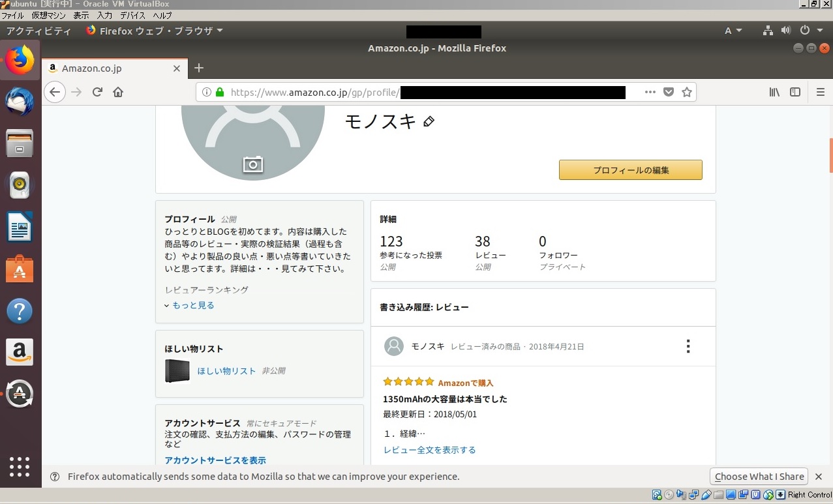Go back to previous page in Firefox
This screenshot has width=833, height=504.
pyautogui.click(x=55, y=92)
